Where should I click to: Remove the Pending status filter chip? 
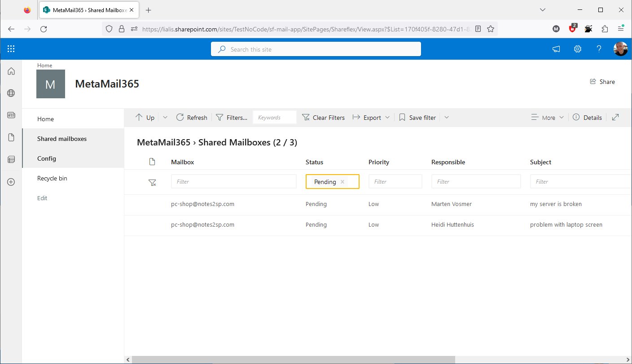(342, 182)
